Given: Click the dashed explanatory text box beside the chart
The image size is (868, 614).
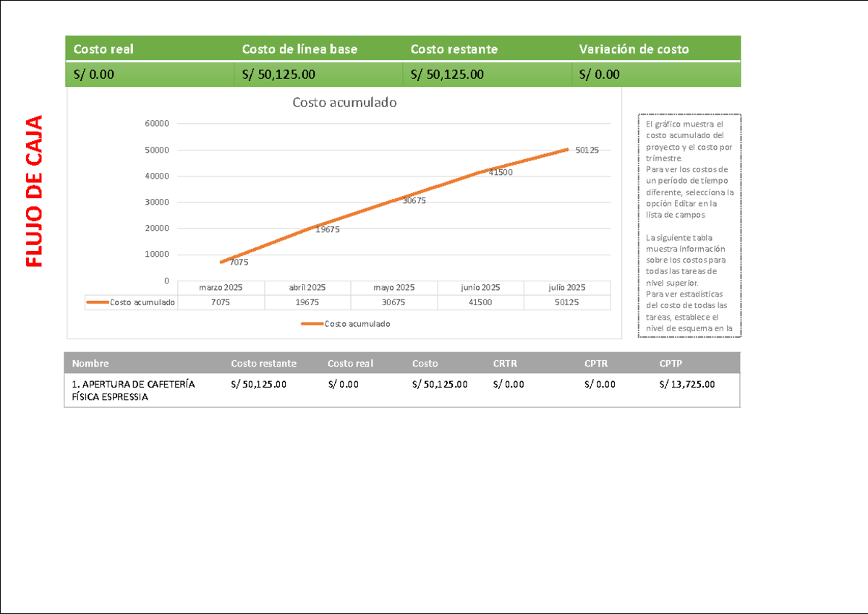Looking at the screenshot, I should point(689,226).
